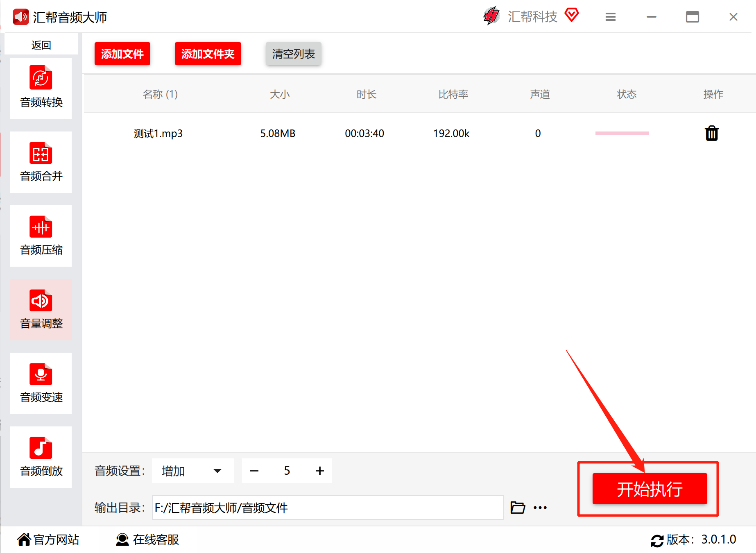
Task: Open the 音频合并 audio merge tool
Action: tap(41, 162)
